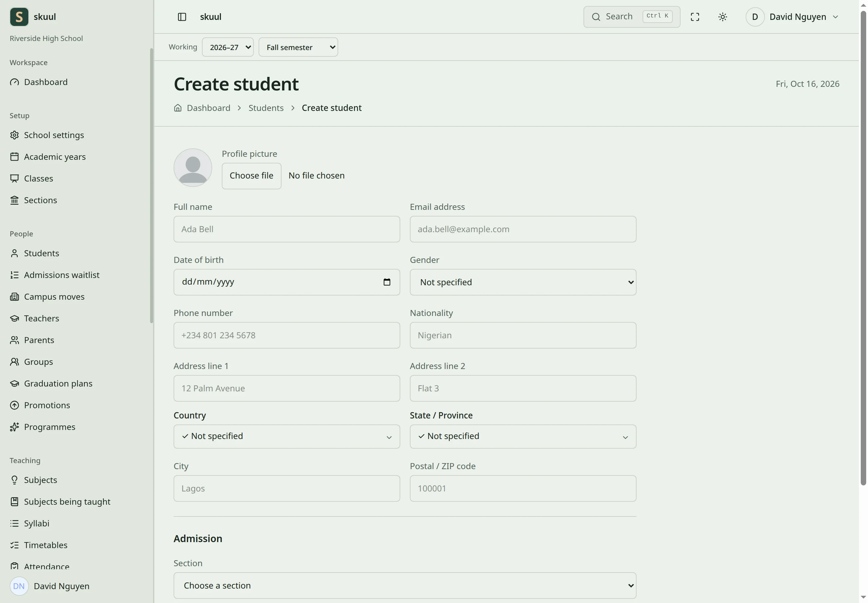Click the skuul S logo
868x603 pixels.
19,17
